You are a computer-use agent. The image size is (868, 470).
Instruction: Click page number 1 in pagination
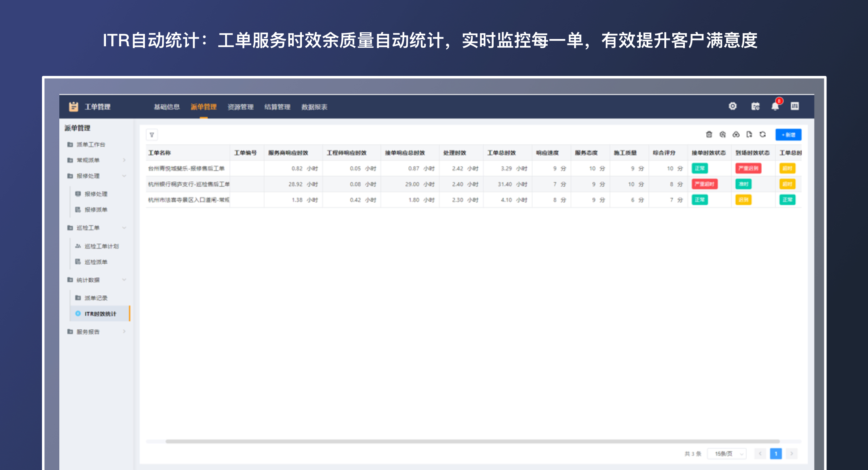point(776,453)
